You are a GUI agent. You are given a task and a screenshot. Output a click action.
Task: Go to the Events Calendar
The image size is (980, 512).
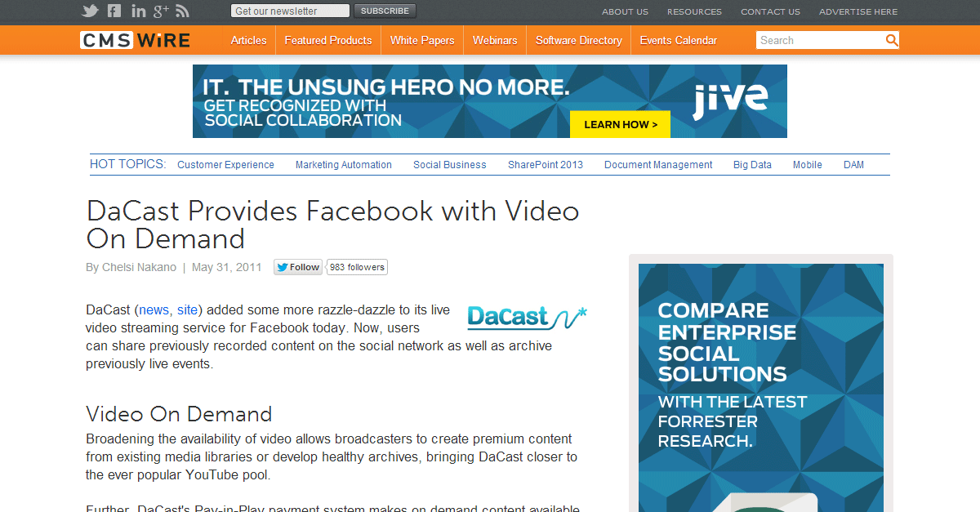678,39
